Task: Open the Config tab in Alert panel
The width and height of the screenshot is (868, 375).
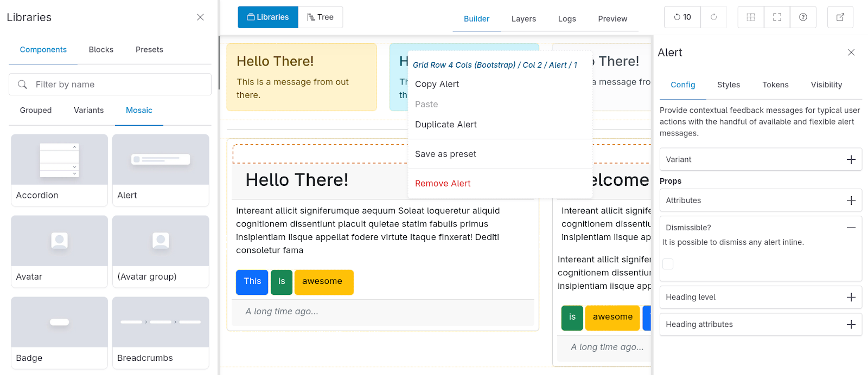Action: [x=682, y=85]
